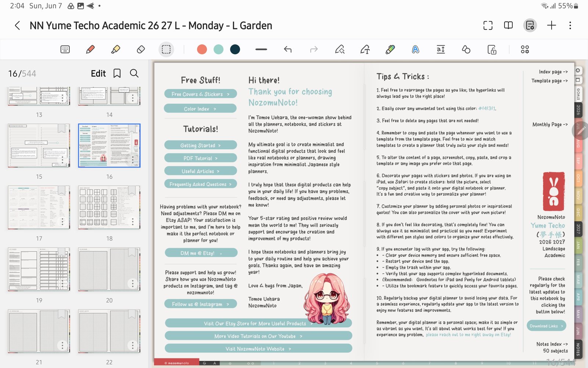Open page 19 thumbnail
Image resolution: width=588 pixels, height=368 pixels.
point(39,269)
